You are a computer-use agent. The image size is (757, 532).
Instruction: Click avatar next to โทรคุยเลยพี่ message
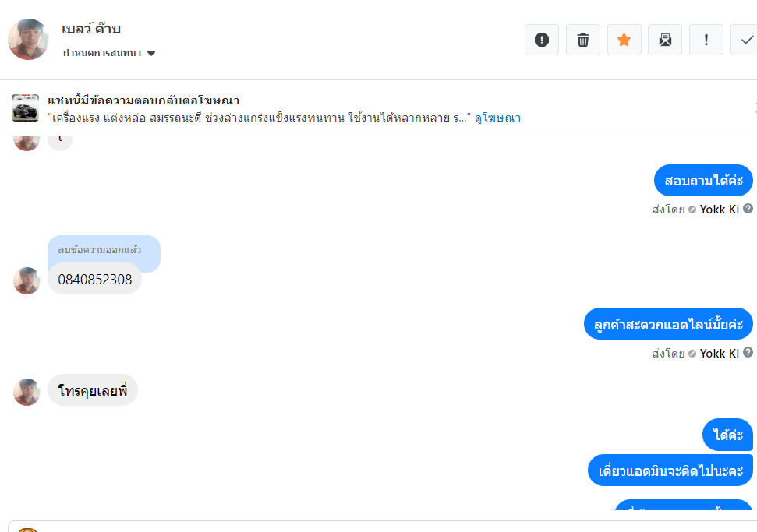(27, 392)
